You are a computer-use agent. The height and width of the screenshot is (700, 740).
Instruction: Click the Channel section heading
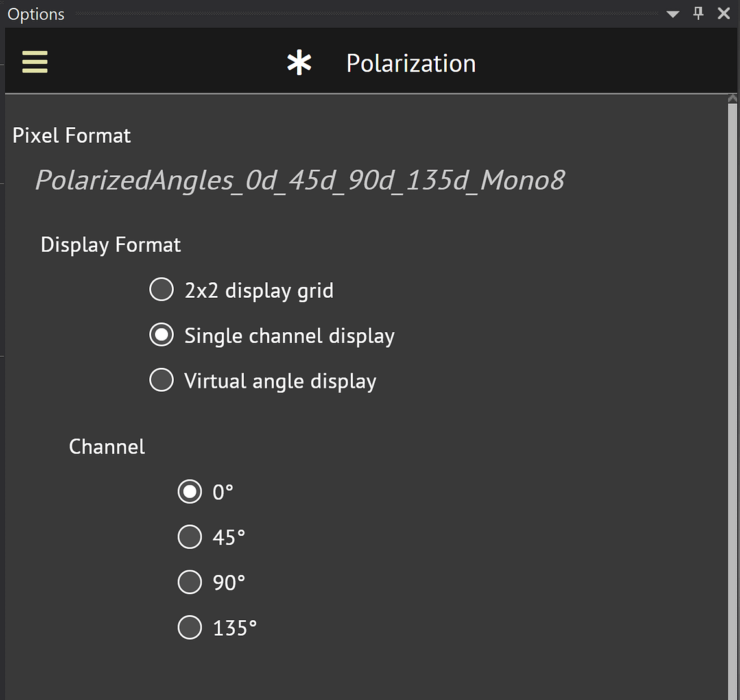[x=106, y=446]
